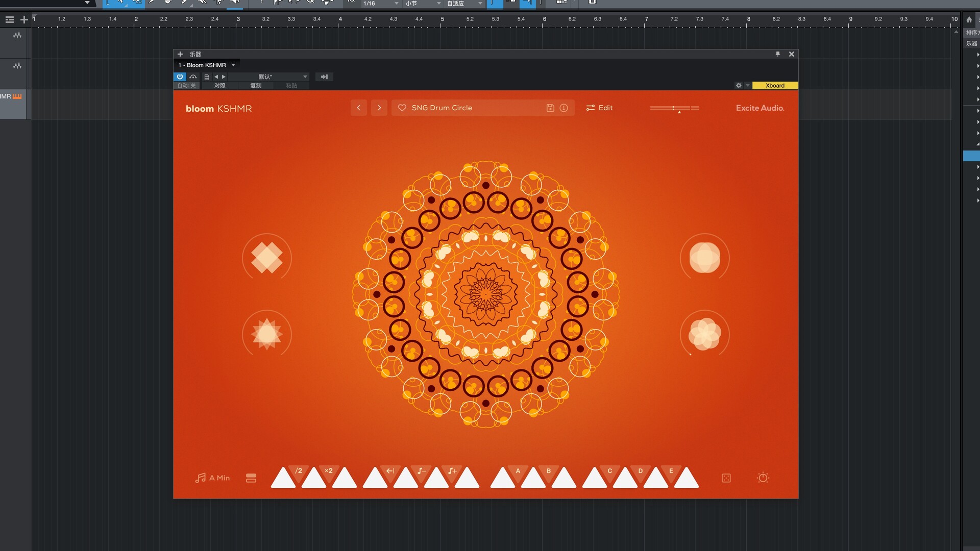Screen dimensions: 980x551
Task: Select sequence key C
Action: tap(610, 471)
